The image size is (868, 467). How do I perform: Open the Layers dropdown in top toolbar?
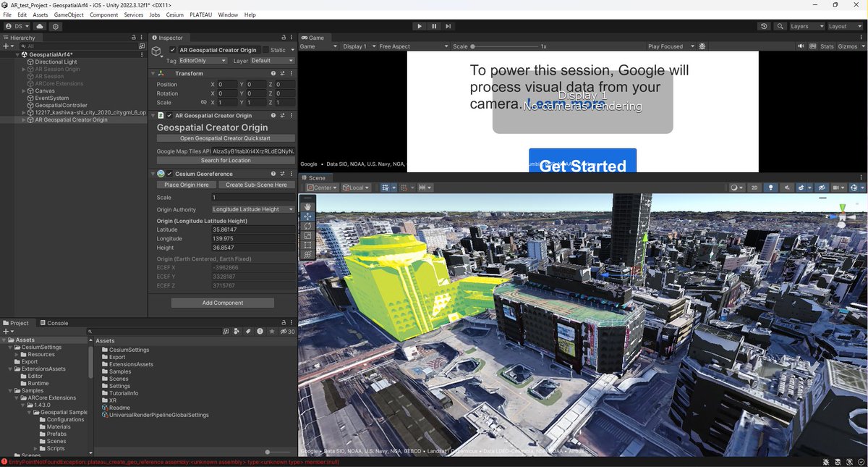(807, 26)
